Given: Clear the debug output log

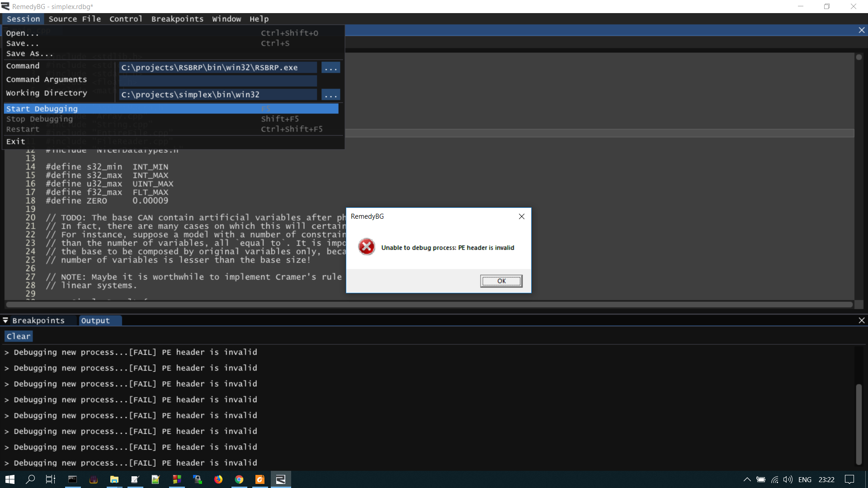Looking at the screenshot, I should [18, 336].
